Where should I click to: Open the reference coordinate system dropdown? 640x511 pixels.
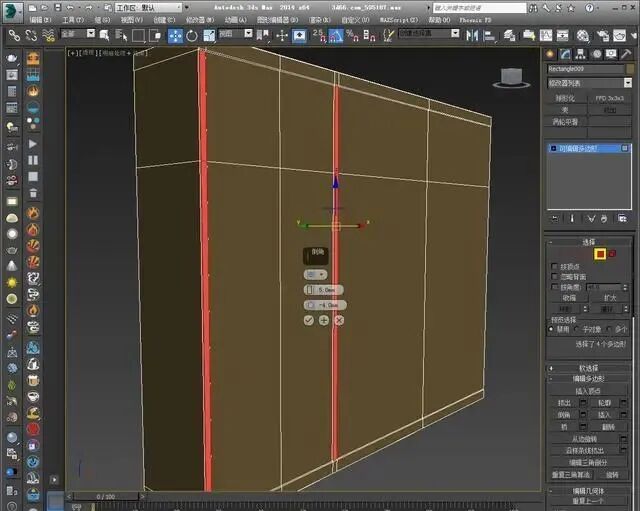pyautogui.click(x=236, y=33)
